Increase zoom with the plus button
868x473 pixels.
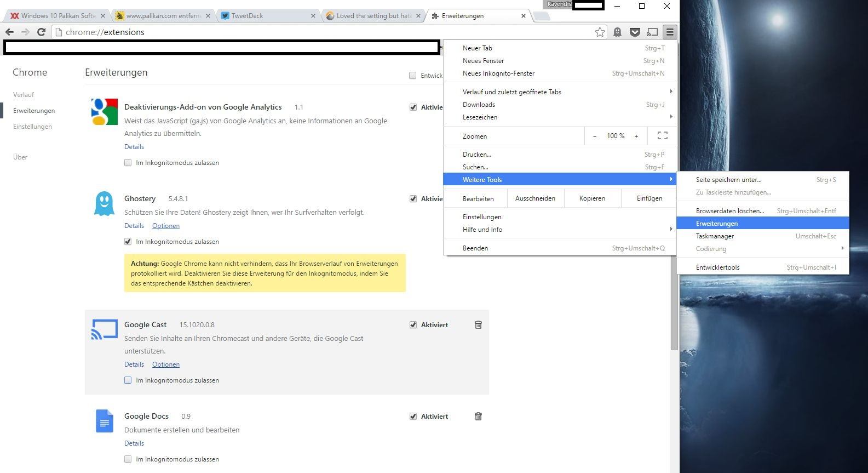click(636, 136)
